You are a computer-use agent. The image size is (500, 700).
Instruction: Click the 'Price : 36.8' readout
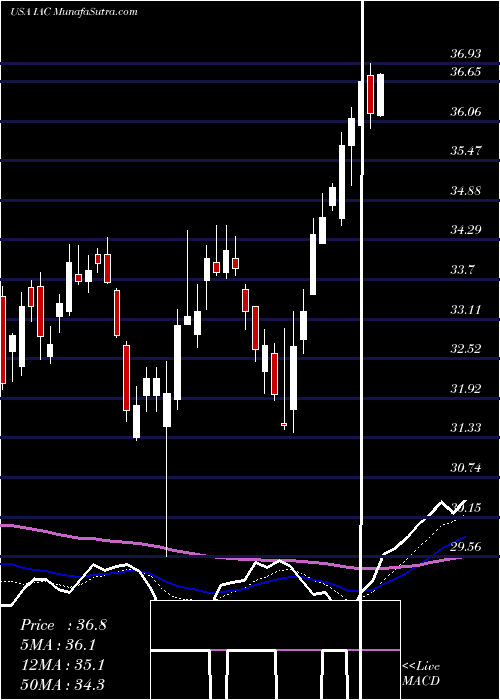click(x=63, y=625)
